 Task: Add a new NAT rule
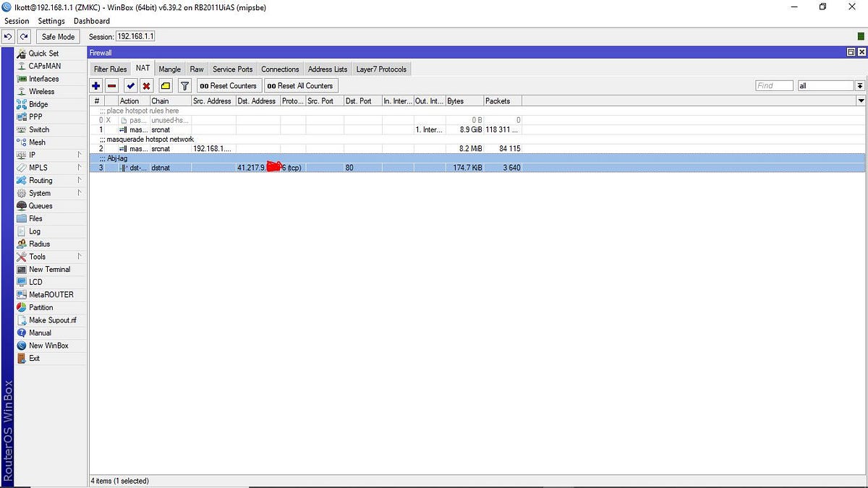coord(95,85)
